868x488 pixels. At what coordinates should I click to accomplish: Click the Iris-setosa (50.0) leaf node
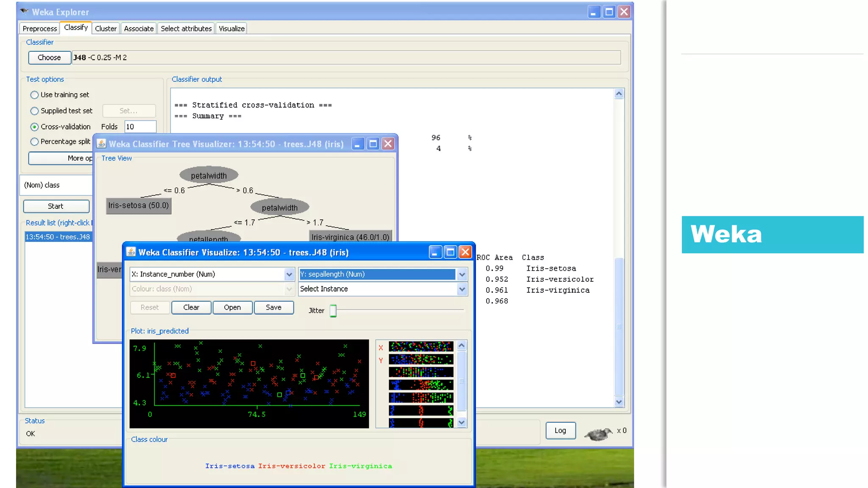[138, 205]
